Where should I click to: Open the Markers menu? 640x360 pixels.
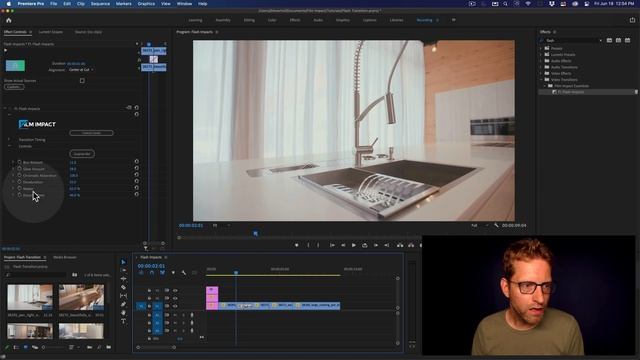123,4
